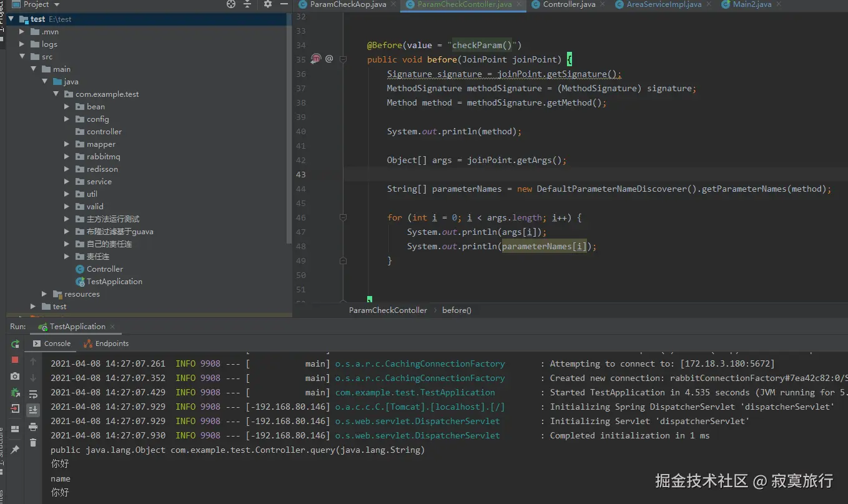Switch to the Controller.java editor tab
Screen dimensions: 848x504
pyautogui.click(x=568, y=4)
